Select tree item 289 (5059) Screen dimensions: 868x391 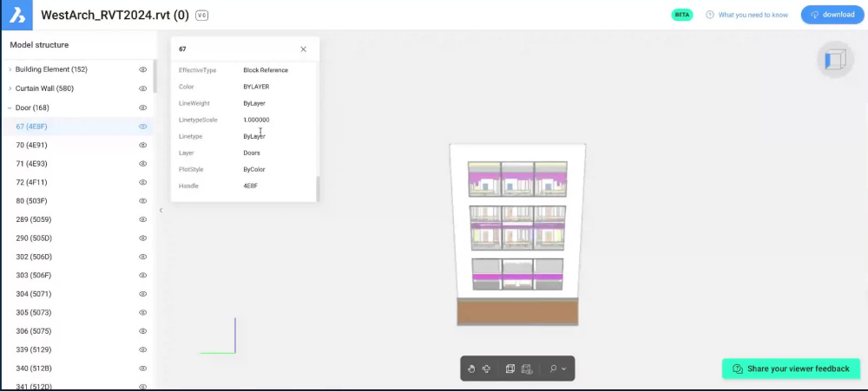(x=34, y=219)
